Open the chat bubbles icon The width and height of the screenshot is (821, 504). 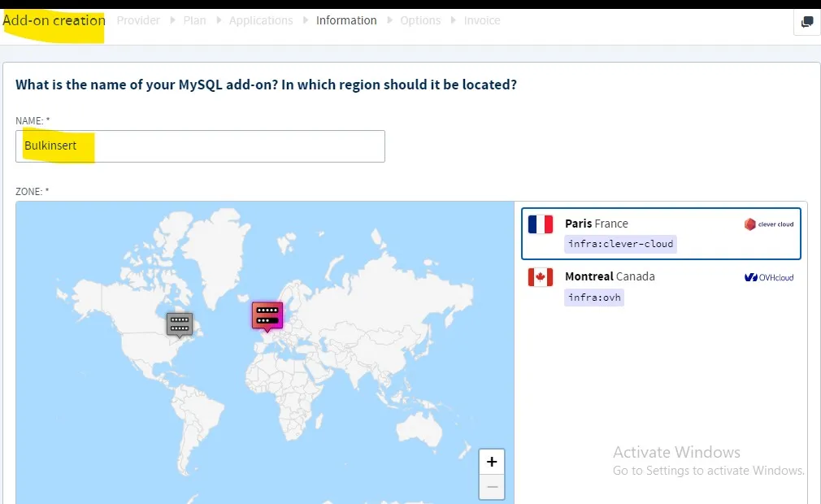click(x=807, y=22)
